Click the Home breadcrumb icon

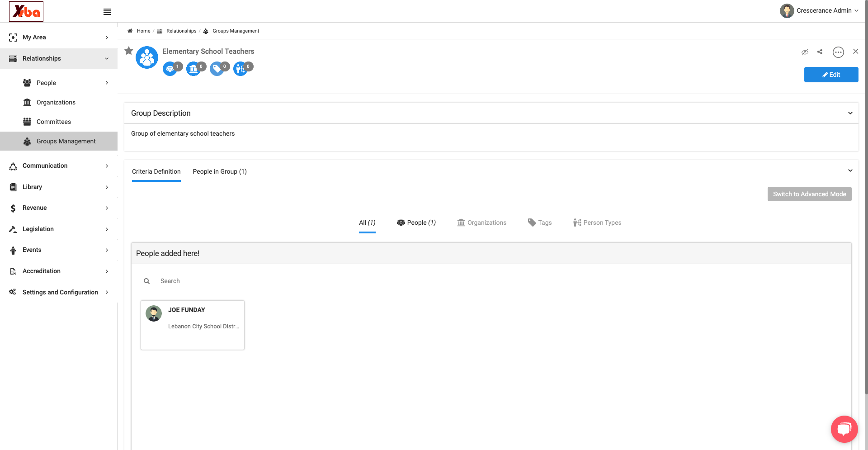point(130,31)
